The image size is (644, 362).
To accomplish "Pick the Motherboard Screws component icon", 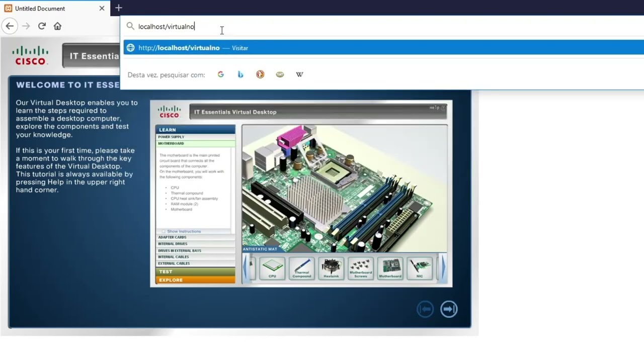I will [361, 268].
